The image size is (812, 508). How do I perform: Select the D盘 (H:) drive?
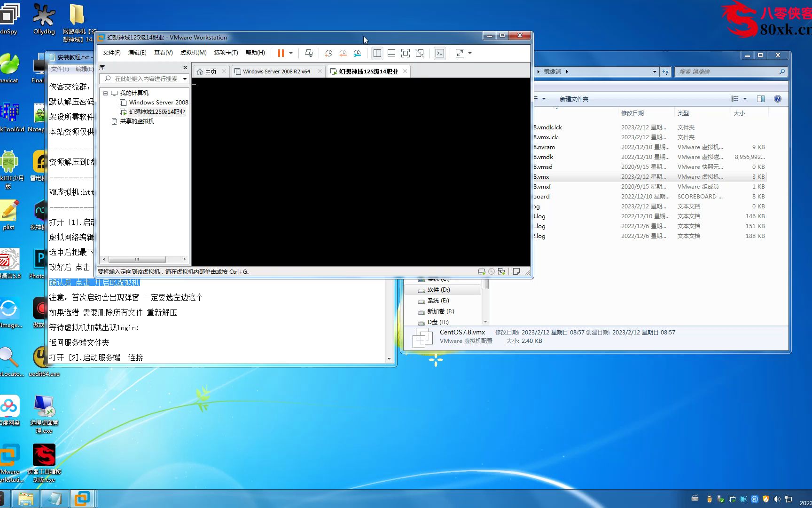click(x=438, y=322)
